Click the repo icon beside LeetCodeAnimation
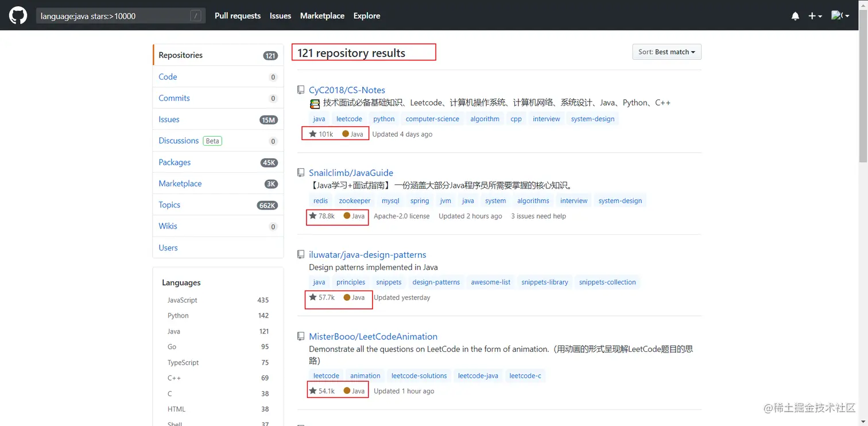The width and height of the screenshot is (868, 426). [301, 336]
